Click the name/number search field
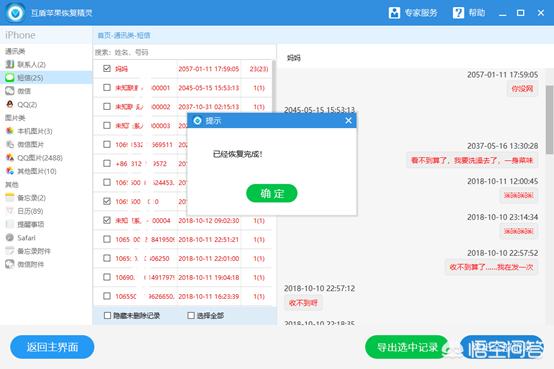The image size is (554, 369). tap(184, 52)
